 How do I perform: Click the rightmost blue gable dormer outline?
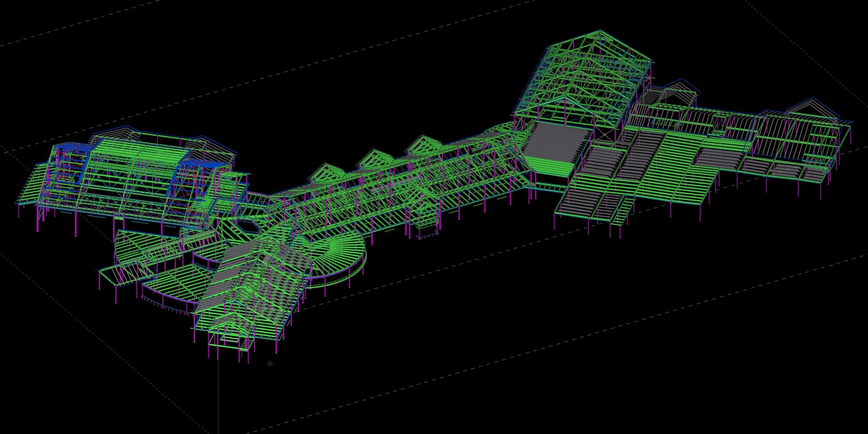[x=813, y=106]
